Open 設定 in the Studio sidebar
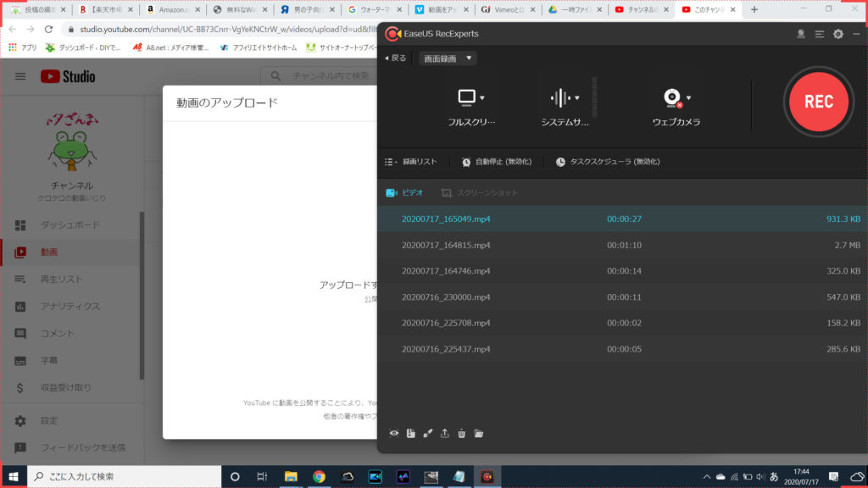Screen dimensions: 868x488 [x=71, y=421]
